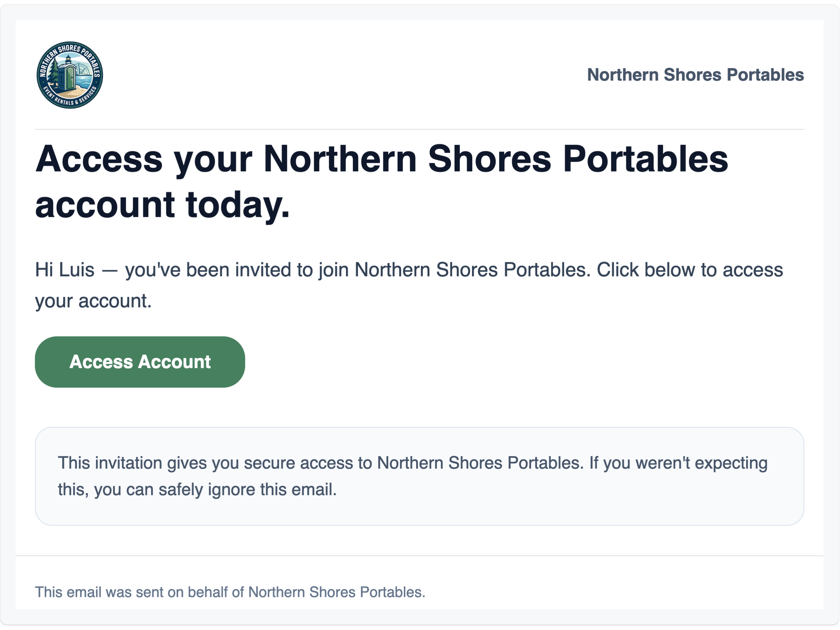
Task: Click the header company name on the right
Action: 695,75
